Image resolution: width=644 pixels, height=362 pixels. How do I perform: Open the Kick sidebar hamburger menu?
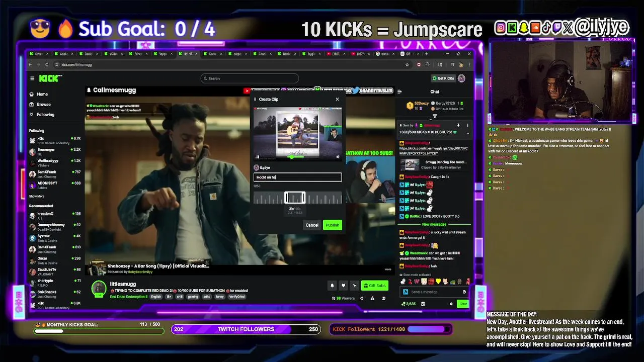[x=32, y=78]
